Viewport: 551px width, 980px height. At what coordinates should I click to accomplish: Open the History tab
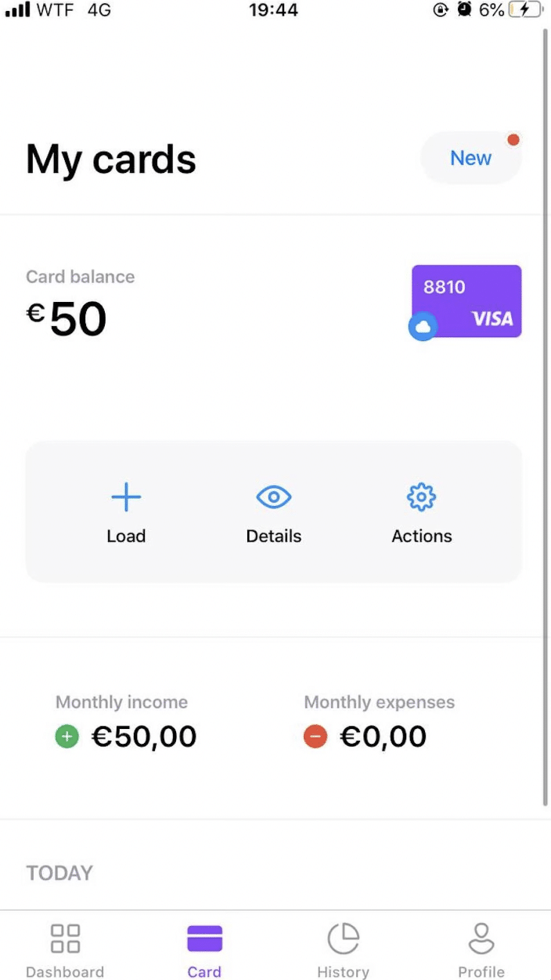[x=343, y=949]
